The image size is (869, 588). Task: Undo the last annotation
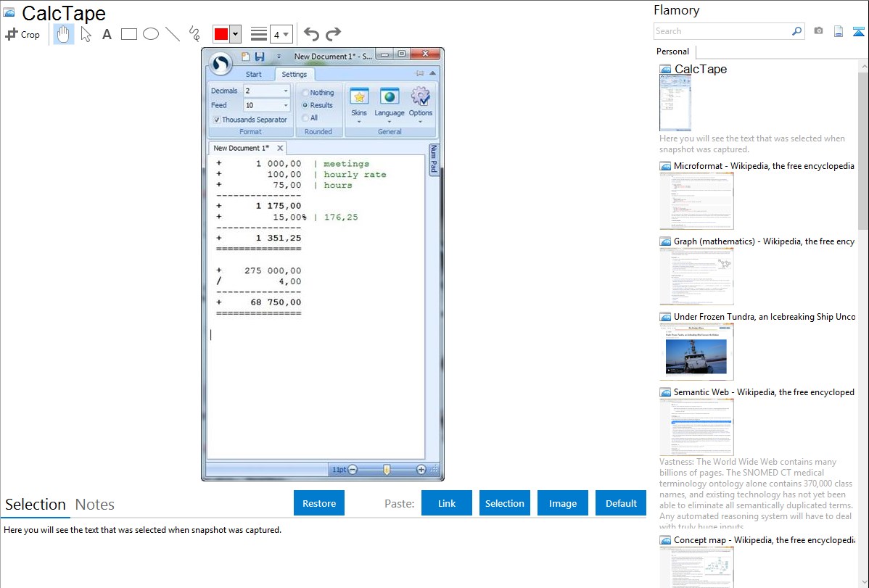[x=311, y=34]
